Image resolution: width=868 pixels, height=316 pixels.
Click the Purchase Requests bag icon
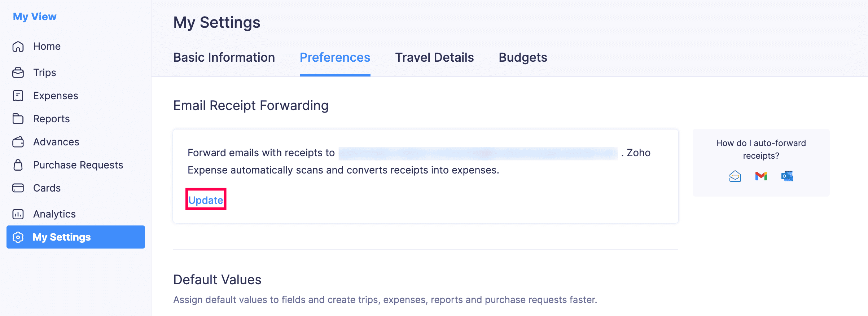[18, 165]
